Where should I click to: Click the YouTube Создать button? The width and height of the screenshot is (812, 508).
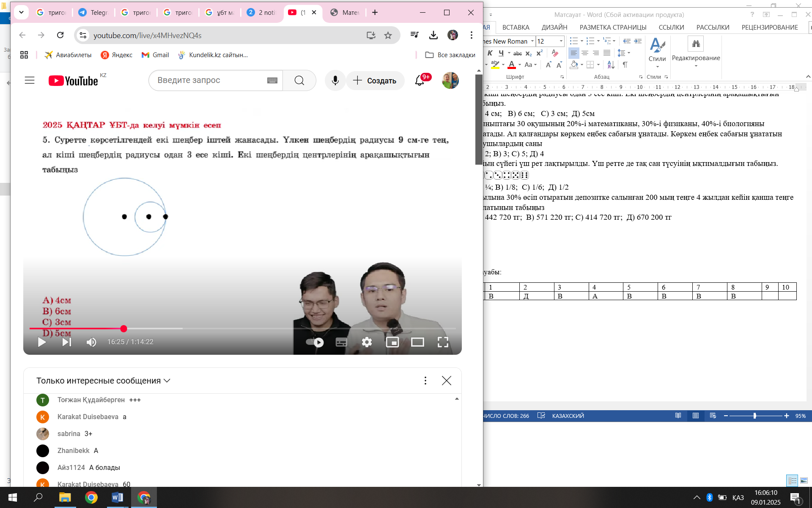pyautogui.click(x=375, y=80)
